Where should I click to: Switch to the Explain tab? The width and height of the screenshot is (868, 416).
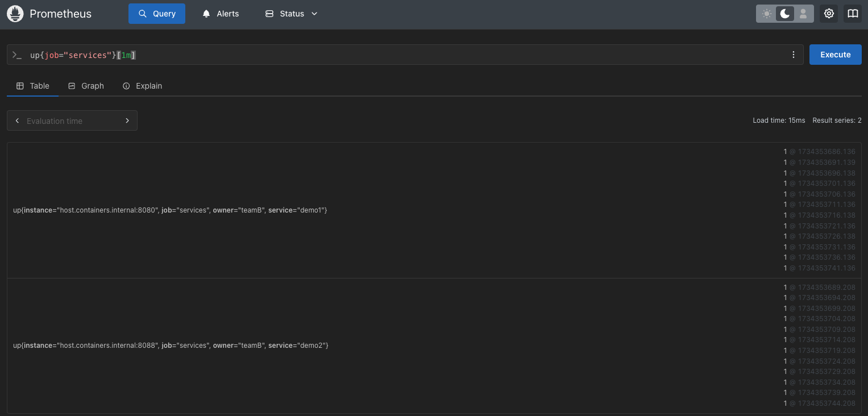coord(143,86)
